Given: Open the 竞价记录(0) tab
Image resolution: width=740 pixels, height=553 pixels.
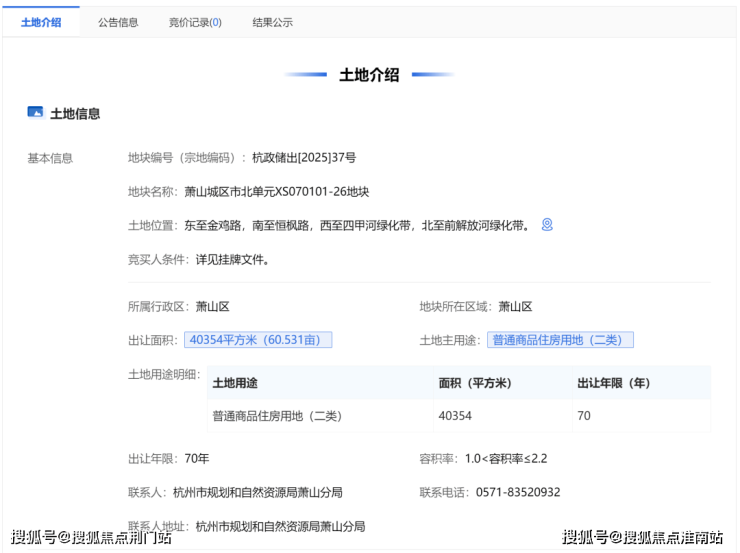Looking at the screenshot, I should pos(195,22).
